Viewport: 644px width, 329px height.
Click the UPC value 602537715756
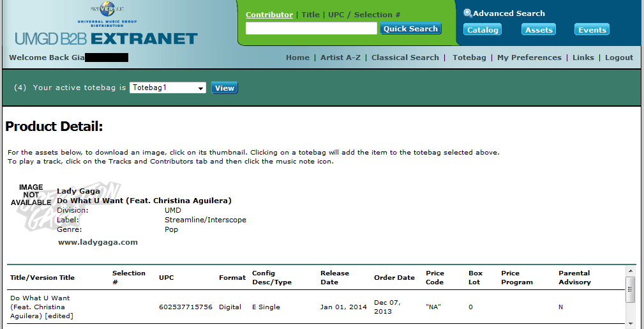186,307
